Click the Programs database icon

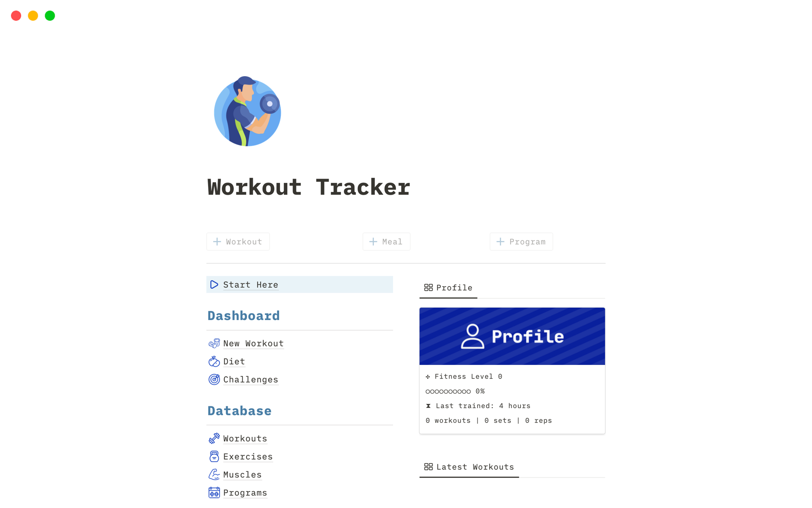click(214, 491)
